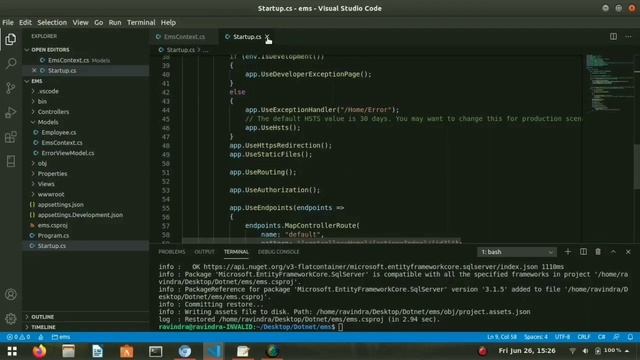Screen dimensions: 640x360
Task: Open the Accounts icon in activity bar
Action: (x=11, y=294)
